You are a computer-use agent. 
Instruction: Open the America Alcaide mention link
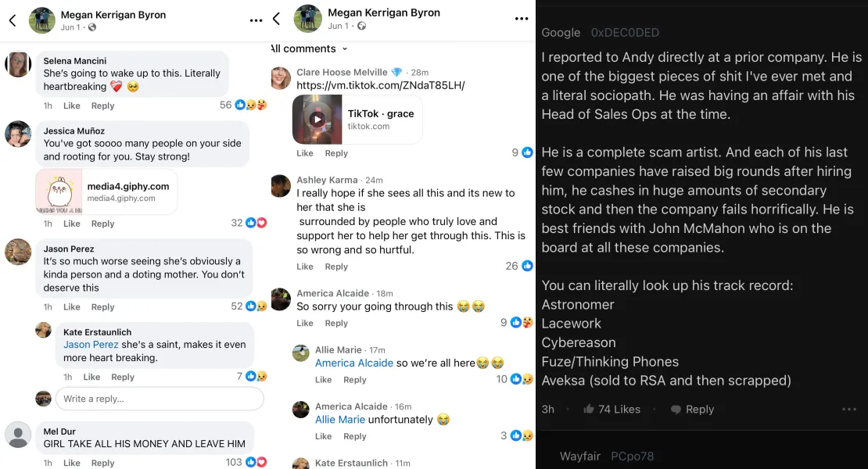pyautogui.click(x=354, y=363)
